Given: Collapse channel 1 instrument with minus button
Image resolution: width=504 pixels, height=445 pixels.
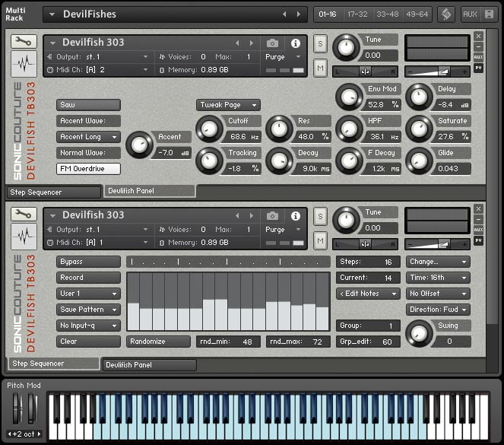Looking at the screenshot, I should (478, 219).
